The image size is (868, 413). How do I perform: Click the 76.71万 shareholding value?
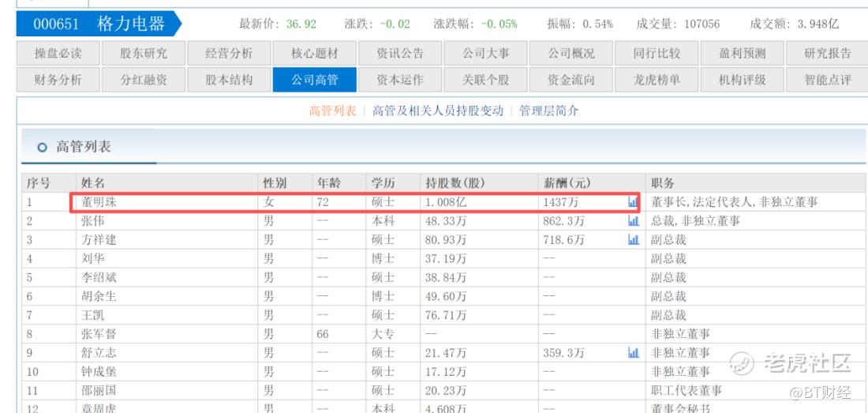pyautogui.click(x=446, y=315)
